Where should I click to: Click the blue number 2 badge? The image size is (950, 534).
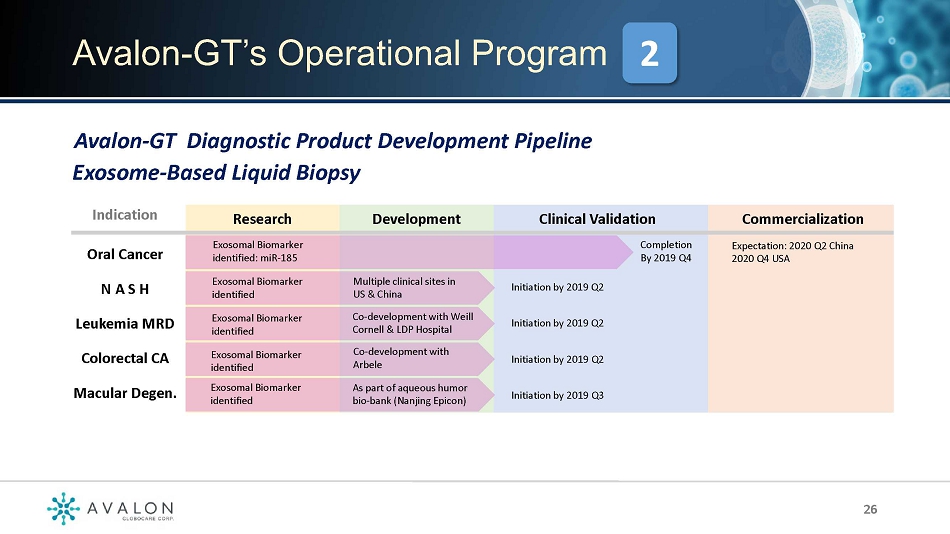649,53
